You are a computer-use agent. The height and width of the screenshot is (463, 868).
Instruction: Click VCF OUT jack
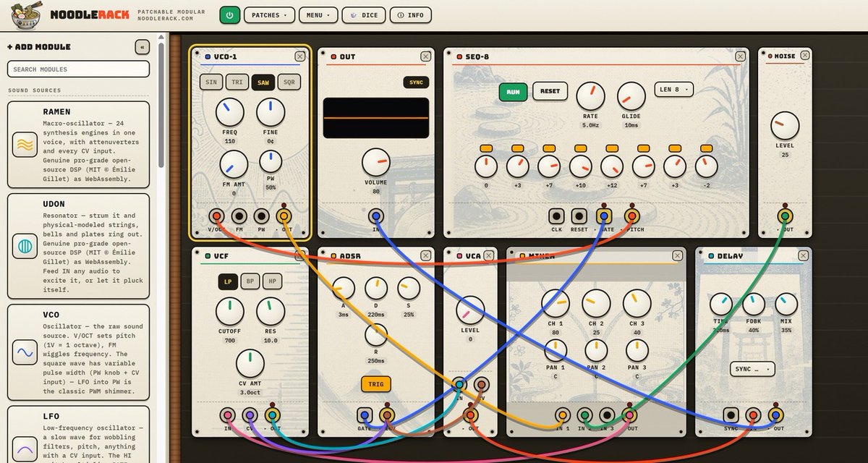coord(272,415)
